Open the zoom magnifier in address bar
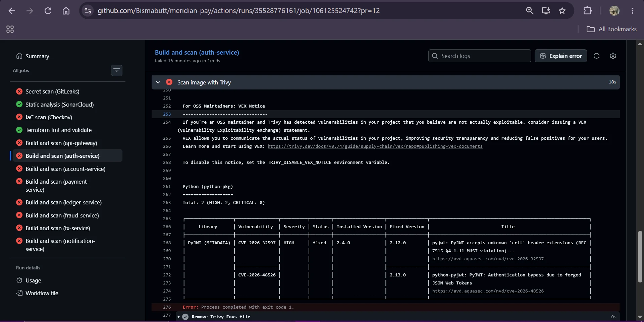The width and height of the screenshot is (644, 322). click(530, 11)
